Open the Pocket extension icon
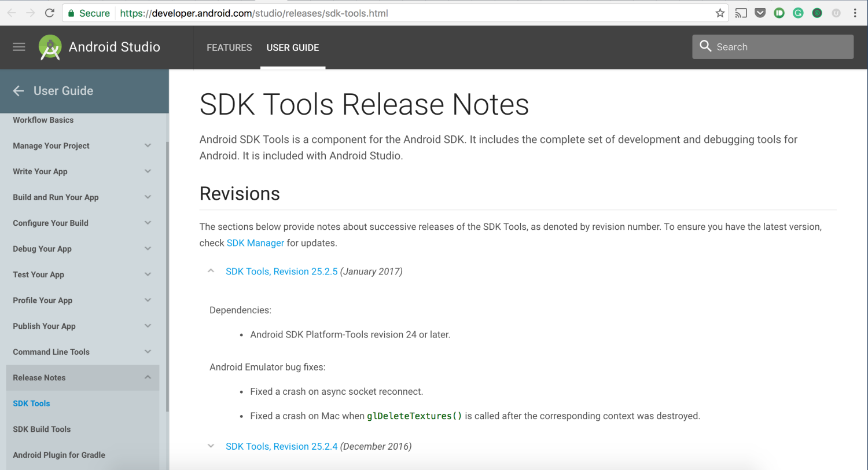Screen dimensions: 868x470 click(x=760, y=13)
